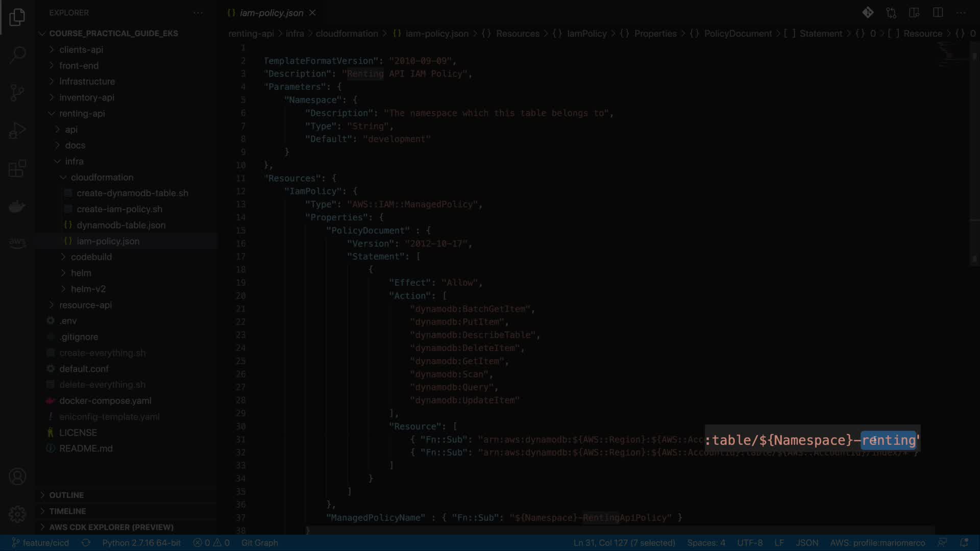Click the editor vertical scrollbar
This screenshot has width=980, height=551.
pos(974,153)
